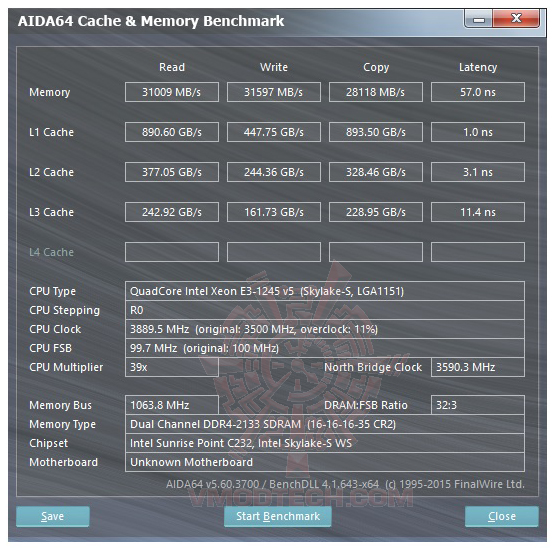Image resolution: width=556 pixels, height=548 pixels.
Task: Click the L2 Cache row label
Action: point(51,172)
